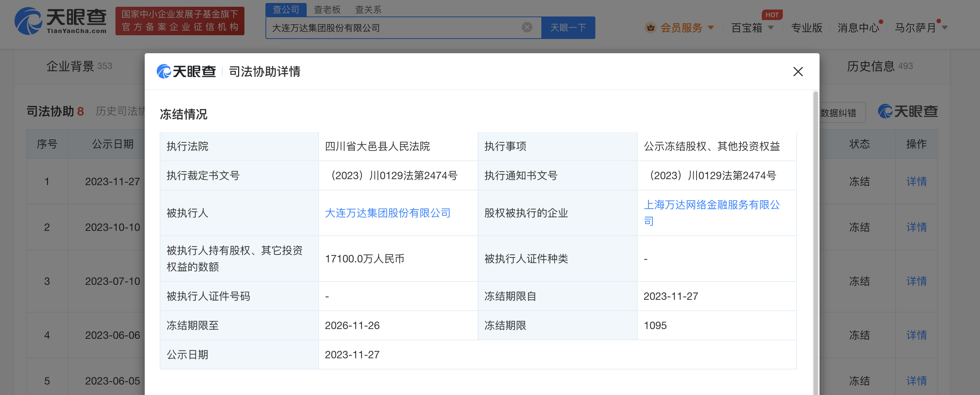The width and height of the screenshot is (980, 395).
Task: Clear the search field with X icon
Action: click(527, 27)
